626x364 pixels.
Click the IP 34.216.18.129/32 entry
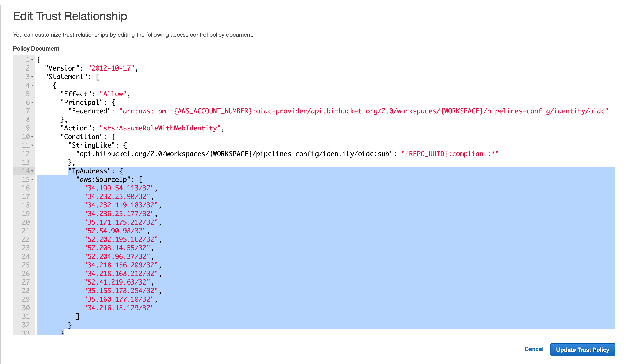[x=119, y=308]
